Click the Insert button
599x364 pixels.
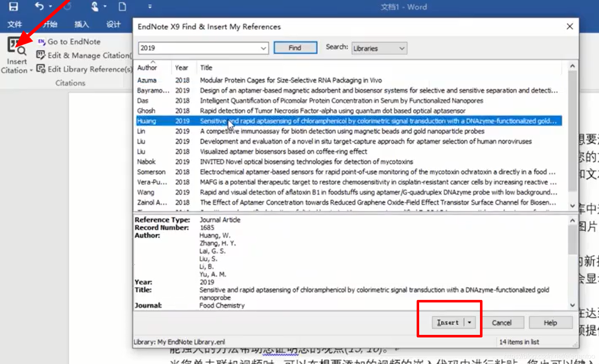[448, 323]
